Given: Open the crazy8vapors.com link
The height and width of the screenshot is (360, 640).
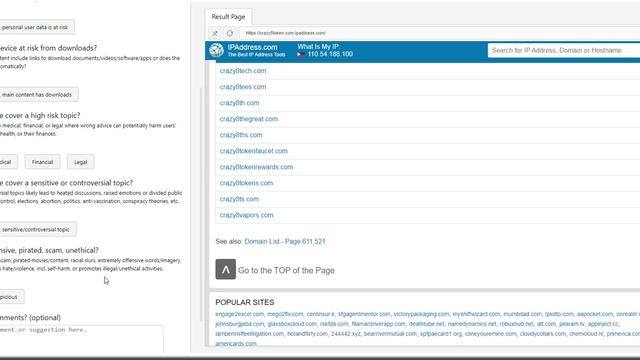Looking at the screenshot, I should [247, 215].
